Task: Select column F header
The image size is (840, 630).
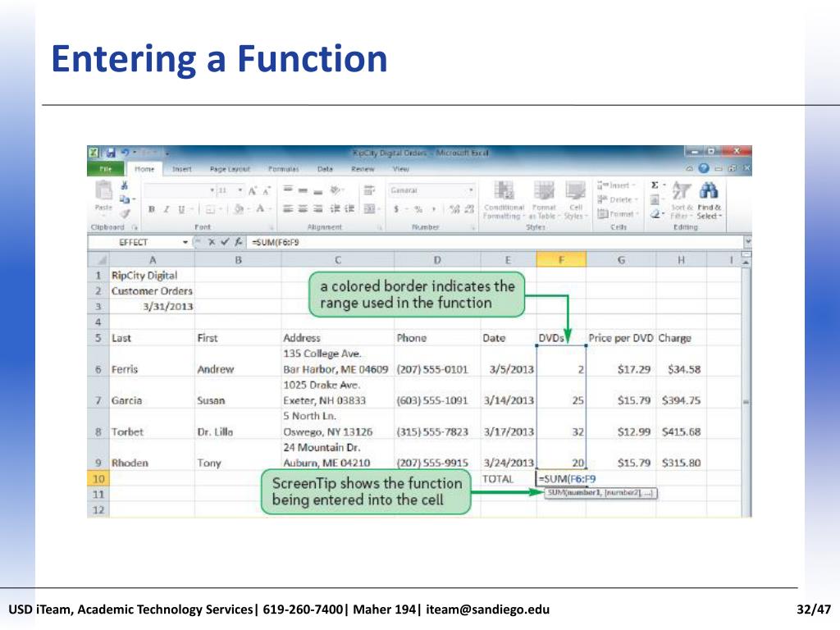Action: [561, 260]
